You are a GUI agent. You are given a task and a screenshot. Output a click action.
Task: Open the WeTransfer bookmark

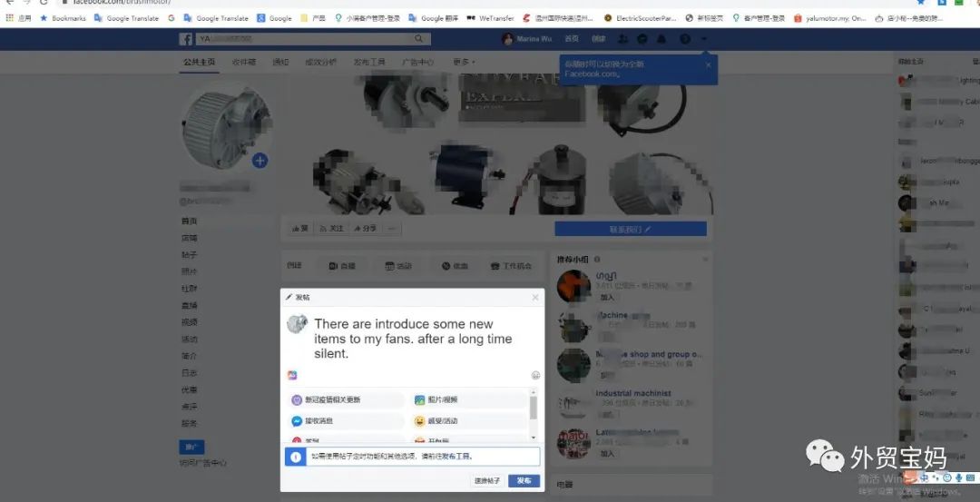pos(491,18)
